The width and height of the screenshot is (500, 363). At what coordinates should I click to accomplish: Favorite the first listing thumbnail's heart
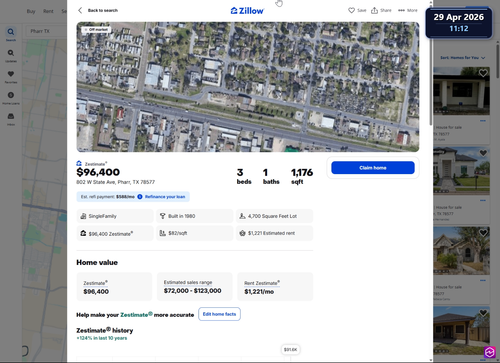(x=483, y=73)
